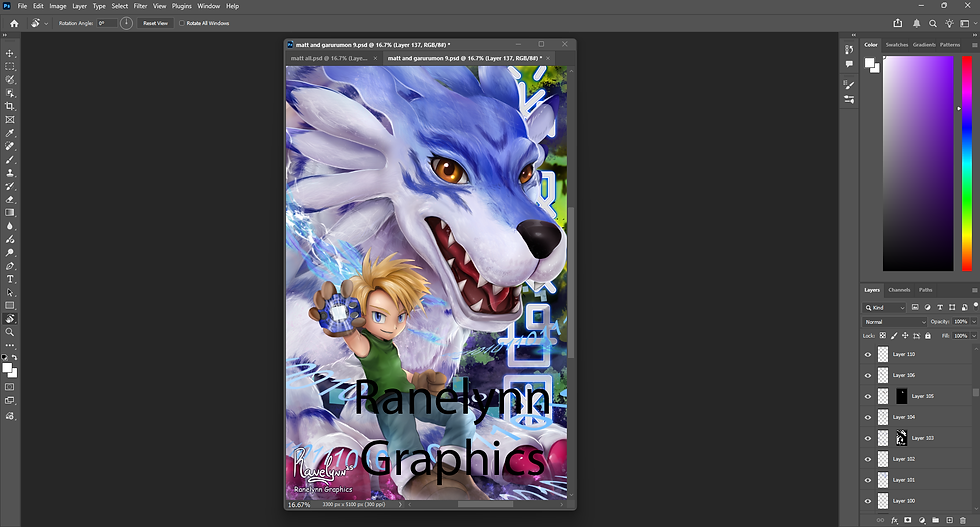Viewport: 980px width, 527px height.
Task: Hide Layer 105 with its eye icon
Action: pyautogui.click(x=868, y=396)
